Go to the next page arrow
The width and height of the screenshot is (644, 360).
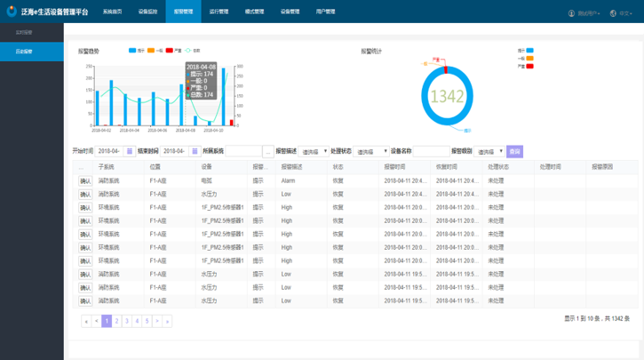(157, 321)
